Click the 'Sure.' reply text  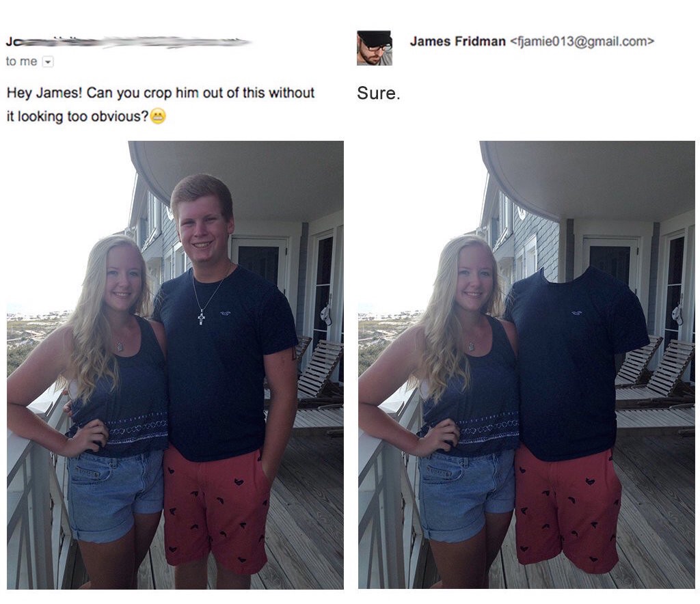(x=378, y=93)
